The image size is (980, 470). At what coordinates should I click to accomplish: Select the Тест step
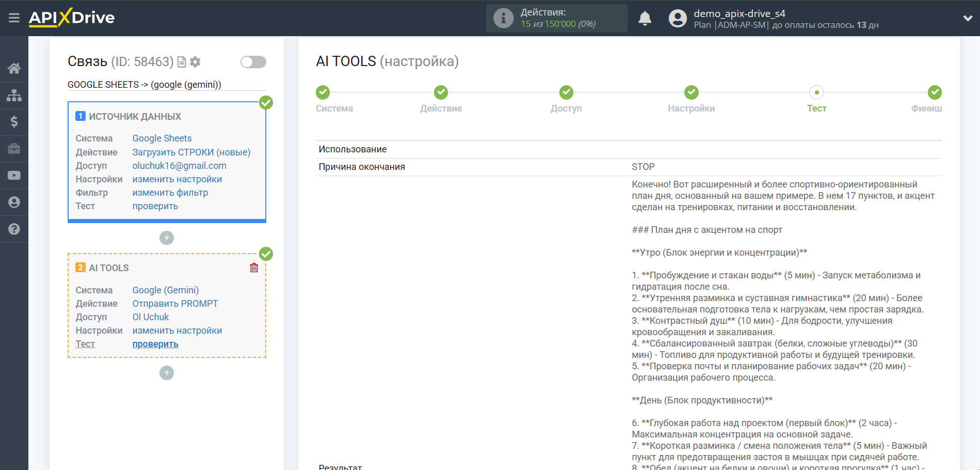[816, 92]
